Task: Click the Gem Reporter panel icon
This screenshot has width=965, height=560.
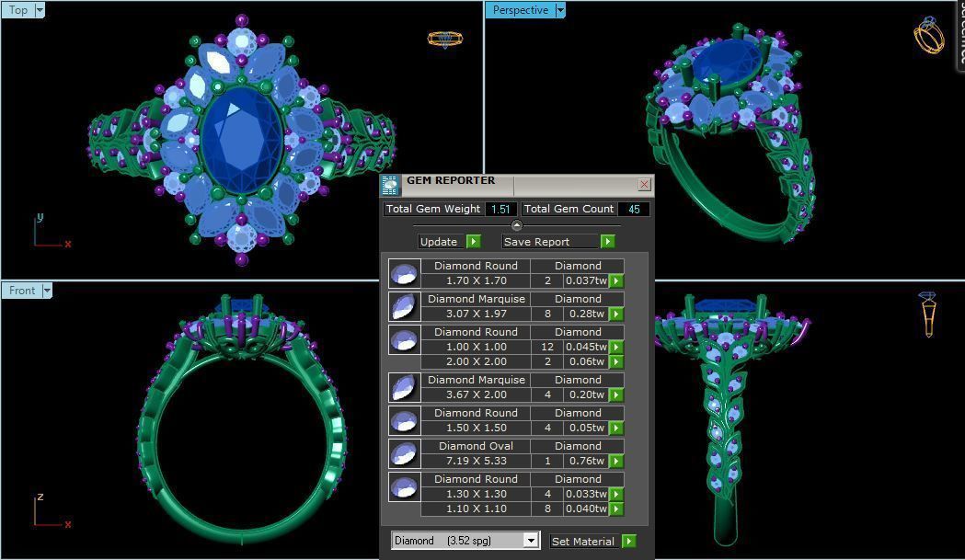Action: pyautogui.click(x=389, y=185)
